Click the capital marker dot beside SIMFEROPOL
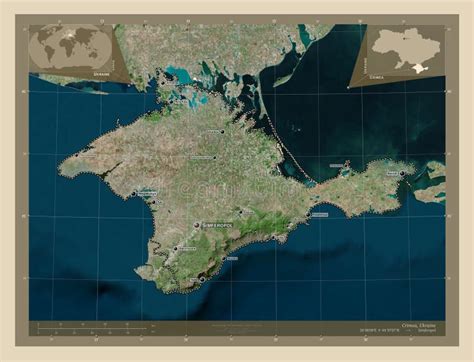 [x=197, y=226]
